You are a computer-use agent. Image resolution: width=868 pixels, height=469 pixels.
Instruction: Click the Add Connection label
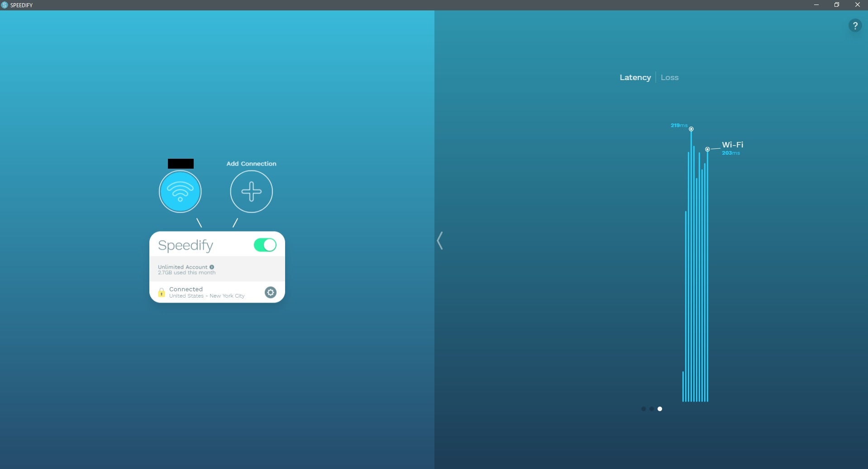(251, 164)
